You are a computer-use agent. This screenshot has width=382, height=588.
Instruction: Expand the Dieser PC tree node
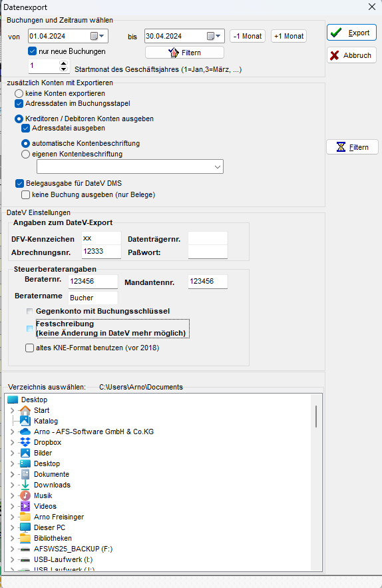[13, 527]
